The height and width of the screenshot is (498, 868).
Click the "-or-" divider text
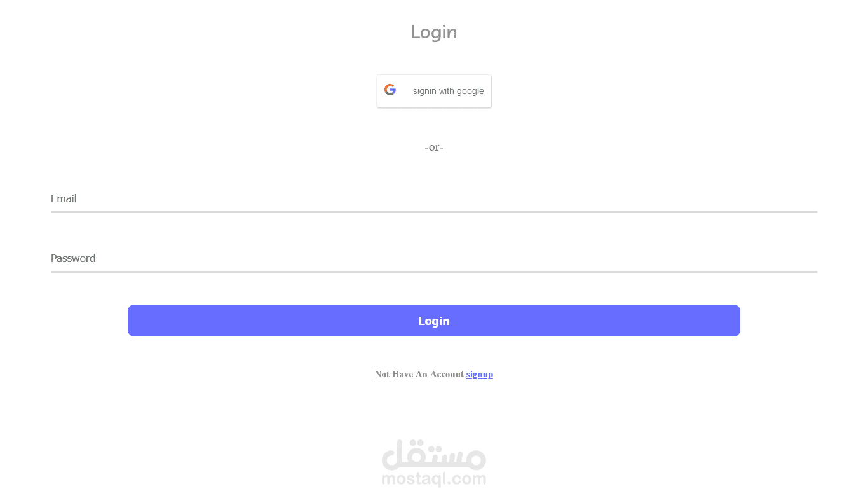tap(434, 147)
